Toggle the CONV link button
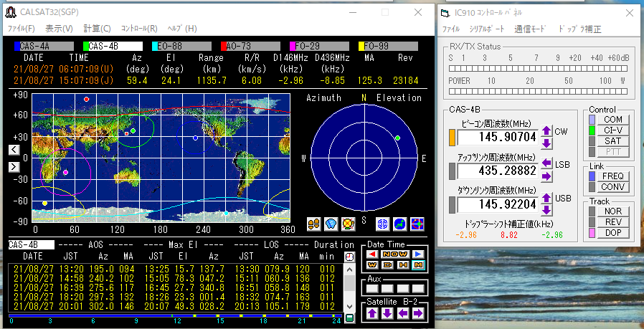Screen dimensions: 644x329 (x=612, y=187)
